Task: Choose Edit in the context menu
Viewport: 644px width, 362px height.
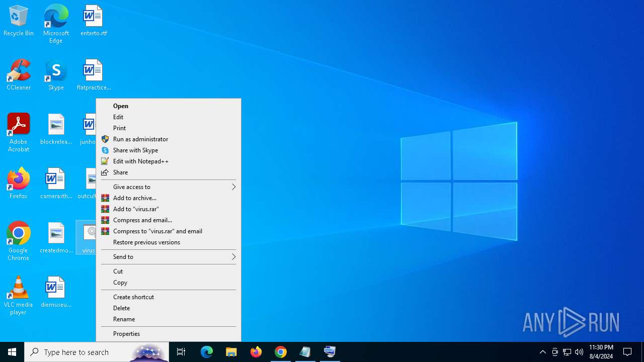Action: (169, 117)
